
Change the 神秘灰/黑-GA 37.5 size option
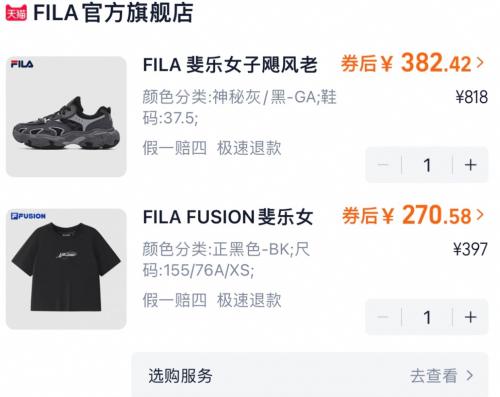pyautogui.click(x=239, y=107)
